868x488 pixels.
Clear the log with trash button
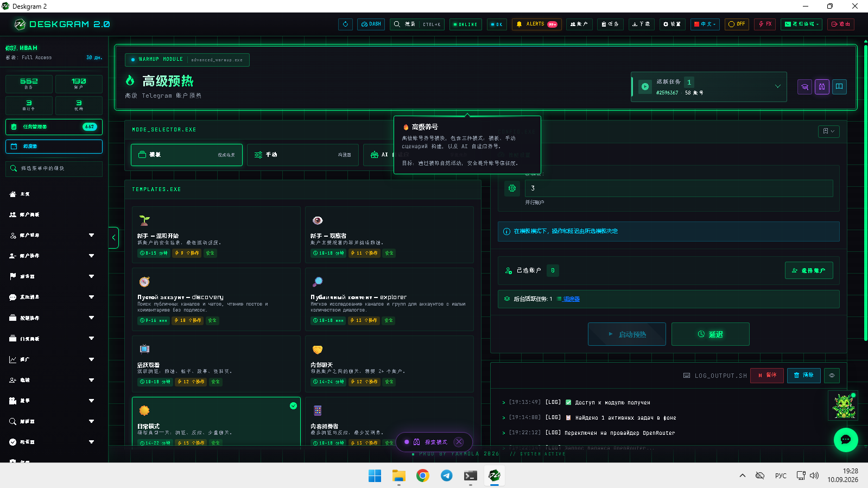coord(803,375)
